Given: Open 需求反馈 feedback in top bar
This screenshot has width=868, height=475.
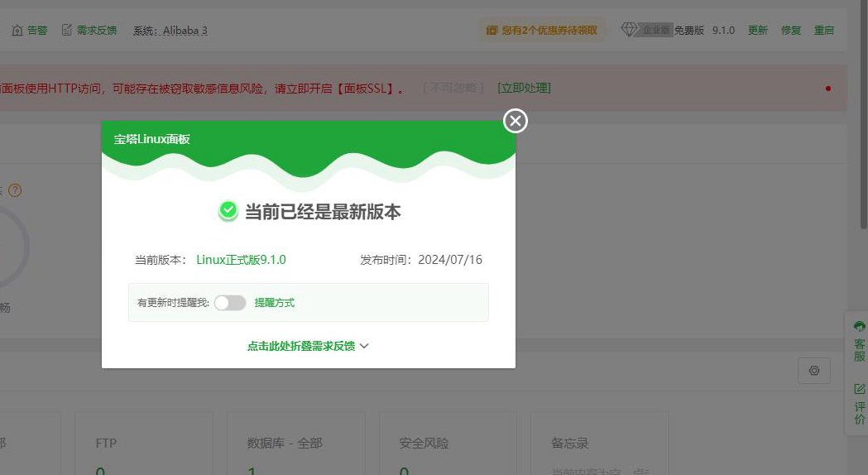Looking at the screenshot, I should click(89, 31).
